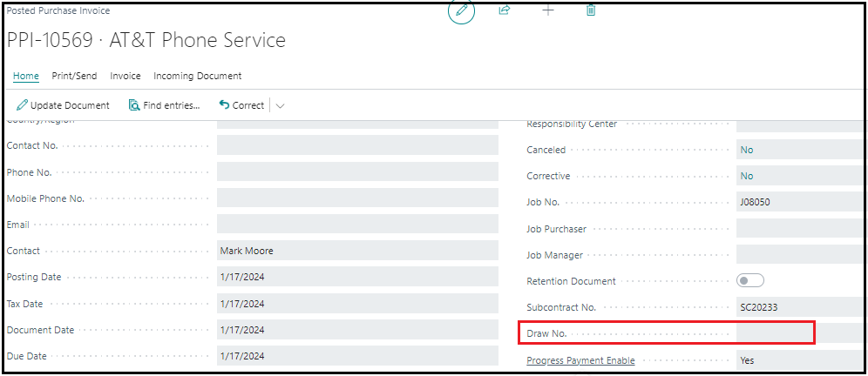Open the Incoming Document tab

(x=197, y=76)
